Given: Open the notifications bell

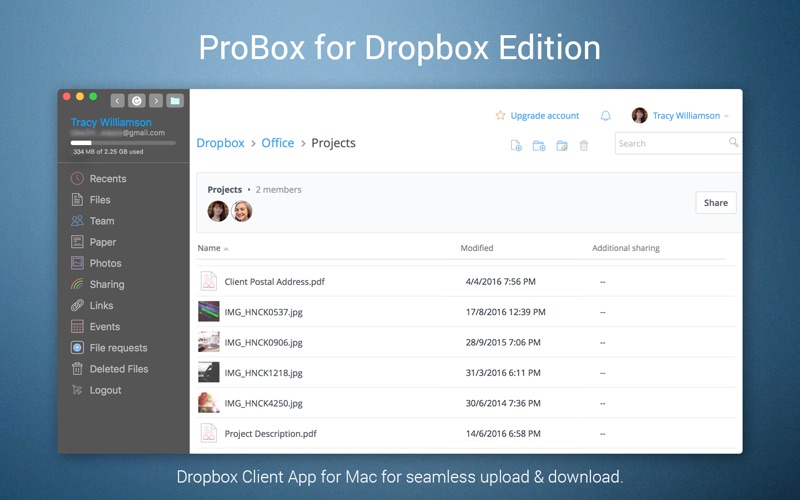Looking at the screenshot, I should (x=605, y=116).
